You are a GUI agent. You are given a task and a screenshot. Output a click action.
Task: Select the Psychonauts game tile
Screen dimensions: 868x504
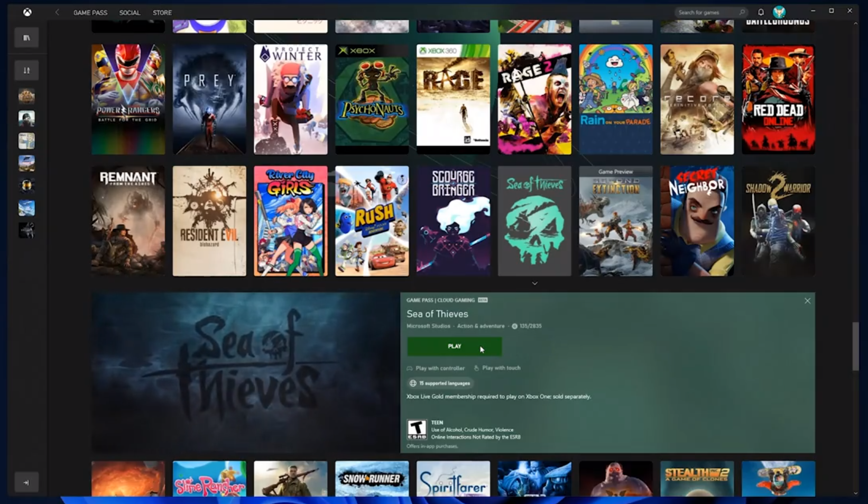[x=372, y=99]
